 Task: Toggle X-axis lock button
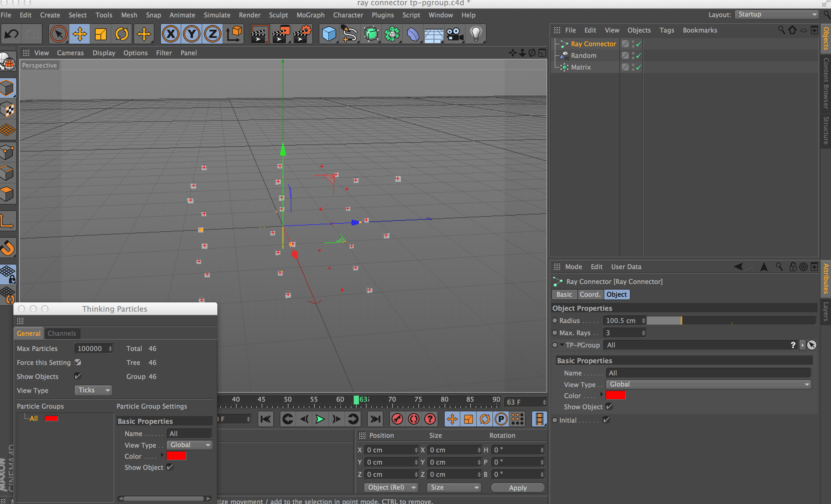171,34
